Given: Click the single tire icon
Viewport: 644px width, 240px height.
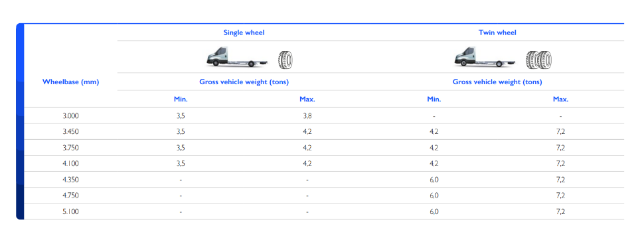Looking at the screenshot, I should (x=285, y=60).
